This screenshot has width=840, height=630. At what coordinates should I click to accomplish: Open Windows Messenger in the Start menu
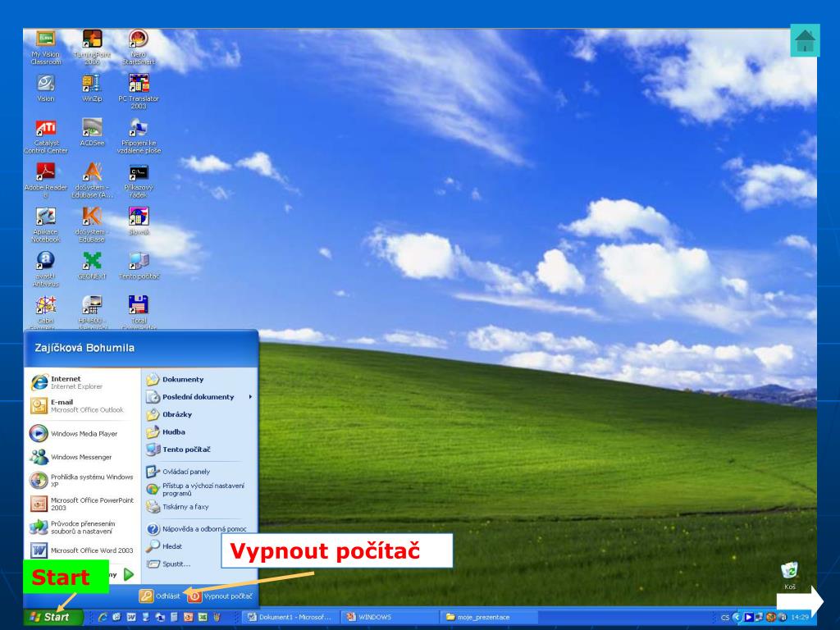(83, 457)
